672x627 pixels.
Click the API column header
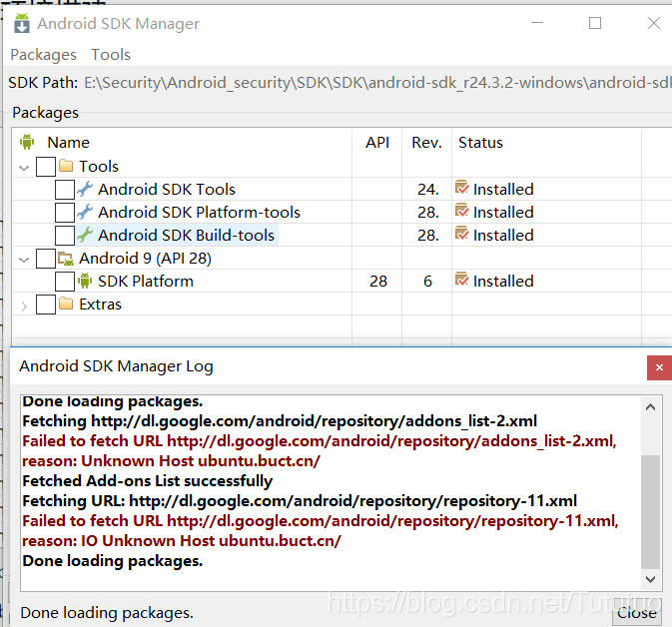377,142
